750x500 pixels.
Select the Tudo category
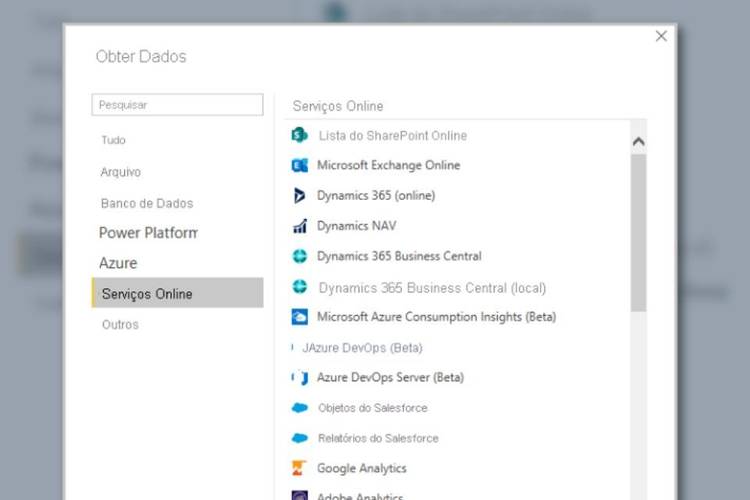[113, 140]
